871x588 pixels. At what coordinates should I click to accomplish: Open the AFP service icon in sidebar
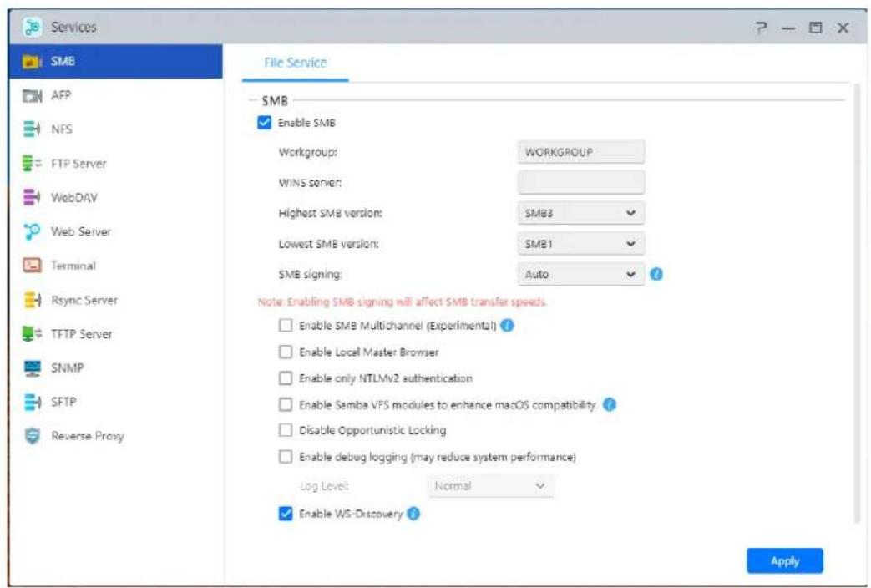(31, 95)
